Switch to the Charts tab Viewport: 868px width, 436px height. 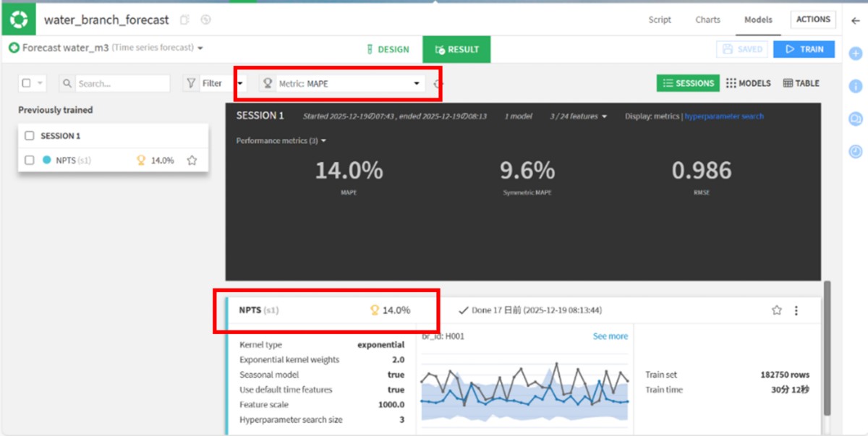click(707, 20)
